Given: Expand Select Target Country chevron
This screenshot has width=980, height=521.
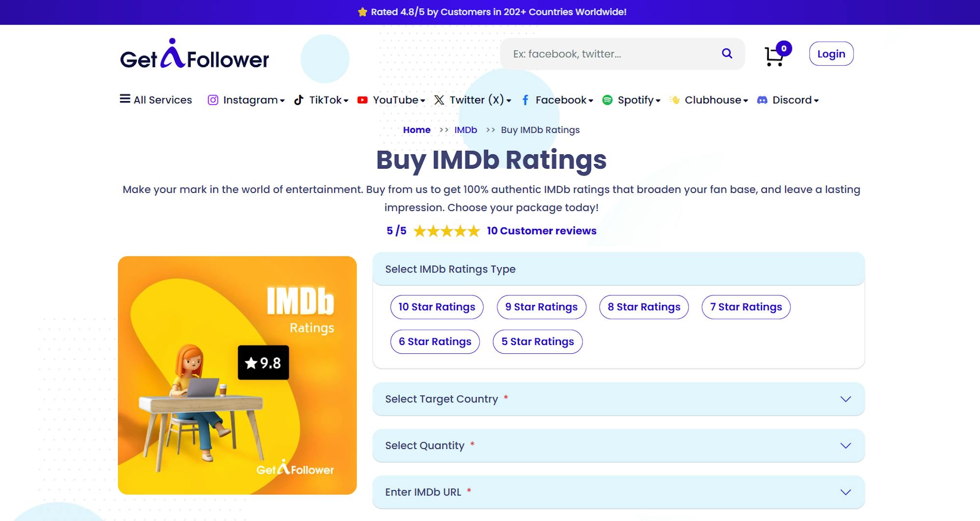Looking at the screenshot, I should tap(846, 399).
